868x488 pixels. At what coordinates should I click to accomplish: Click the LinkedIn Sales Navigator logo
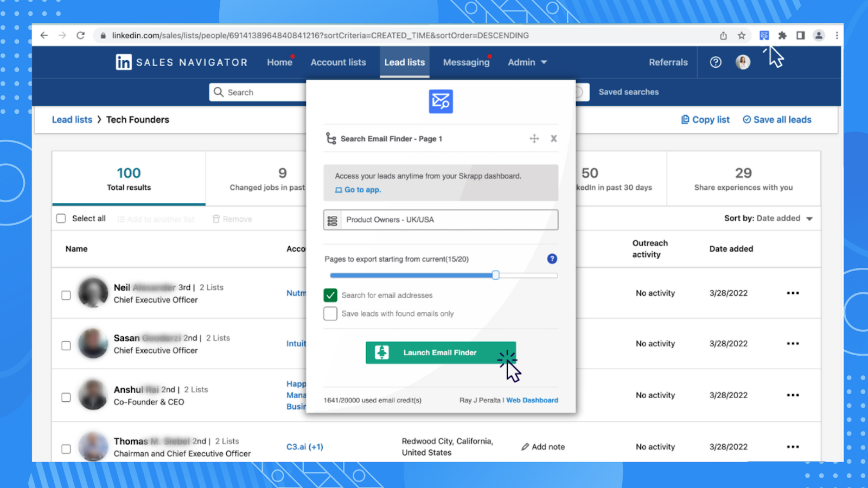pos(181,62)
